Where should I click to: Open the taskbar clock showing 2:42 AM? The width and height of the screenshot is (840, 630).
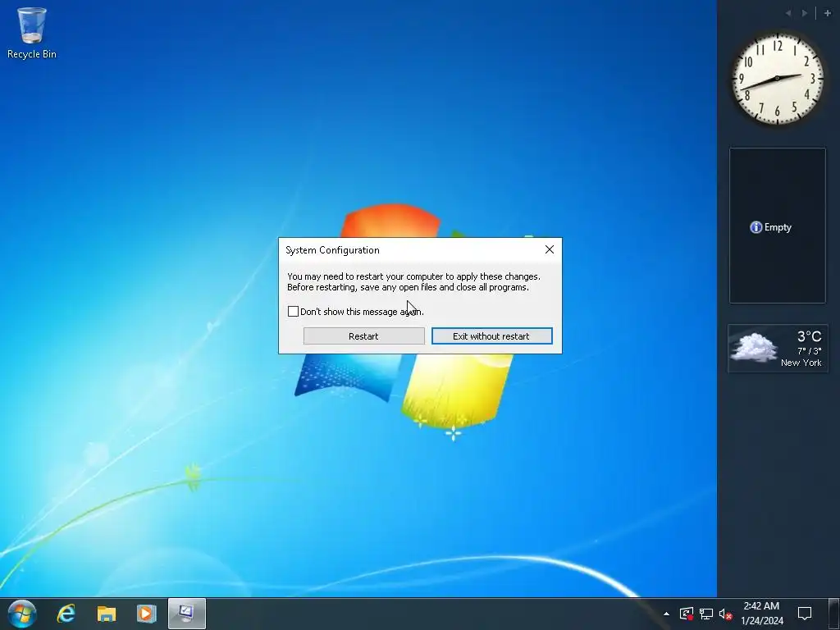tap(761, 606)
